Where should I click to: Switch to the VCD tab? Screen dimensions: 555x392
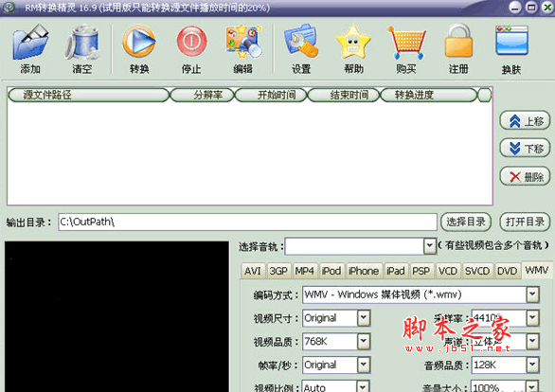[448, 271]
